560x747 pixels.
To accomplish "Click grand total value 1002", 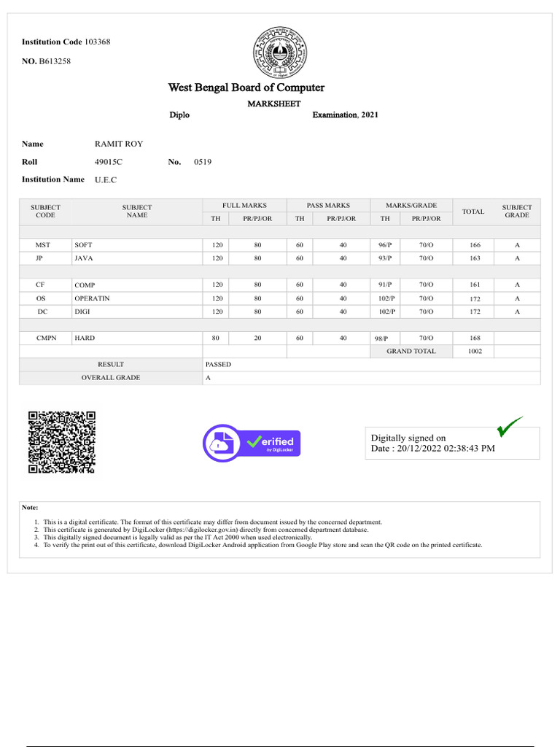I will point(475,351).
